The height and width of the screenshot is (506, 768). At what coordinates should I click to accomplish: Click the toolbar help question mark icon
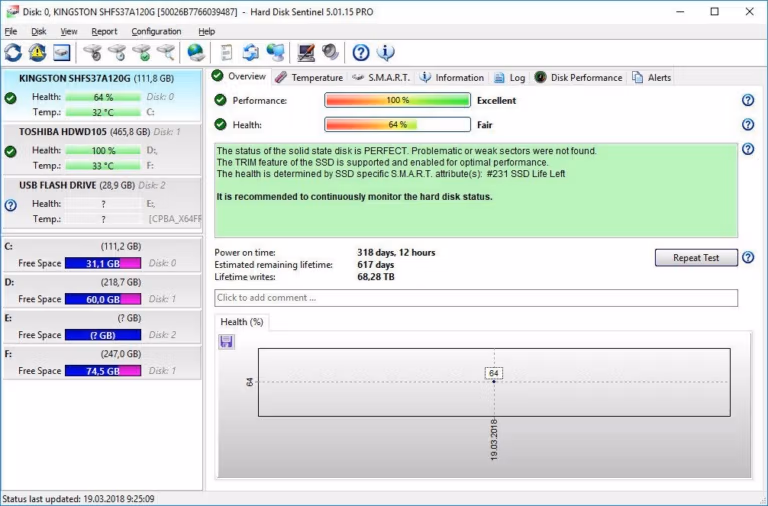pyautogui.click(x=361, y=52)
